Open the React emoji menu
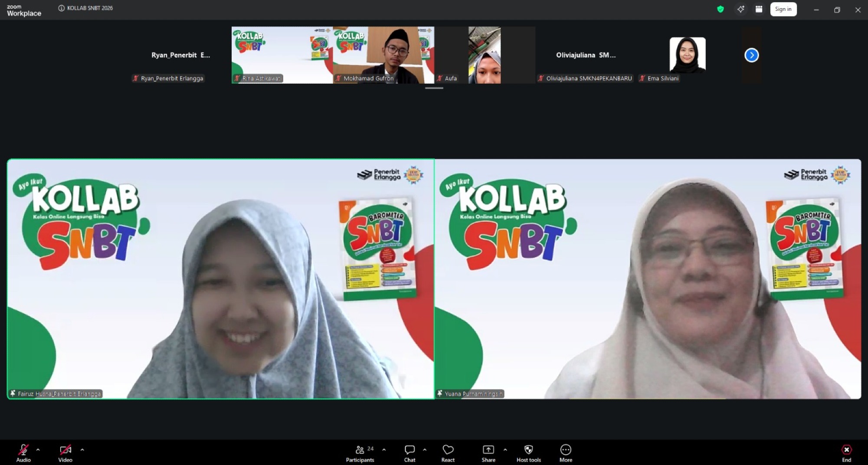Image resolution: width=868 pixels, height=465 pixels. pos(448,452)
